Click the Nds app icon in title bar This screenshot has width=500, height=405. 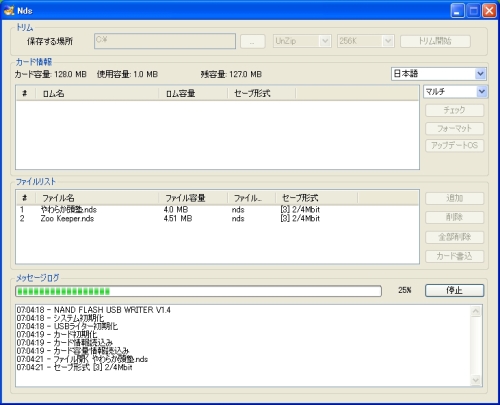coord(9,10)
